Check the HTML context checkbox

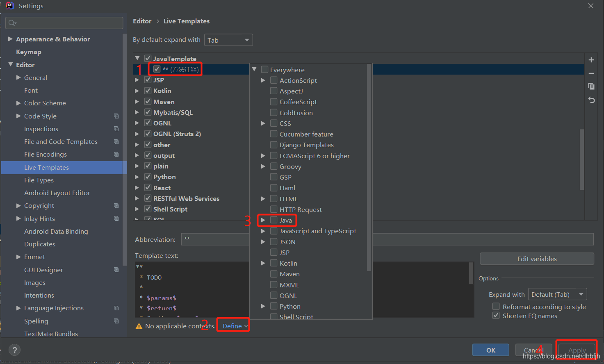pos(274,199)
